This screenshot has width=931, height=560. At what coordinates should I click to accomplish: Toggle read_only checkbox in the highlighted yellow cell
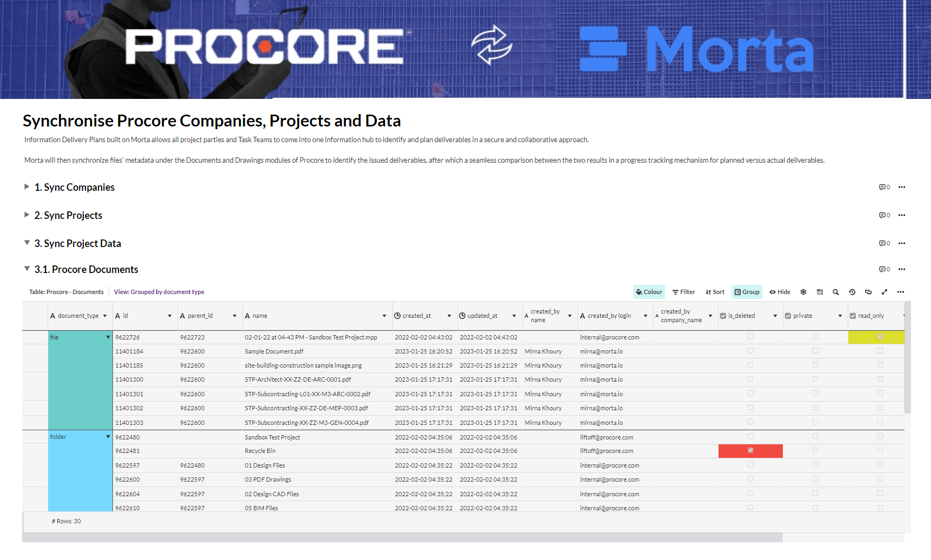880,337
